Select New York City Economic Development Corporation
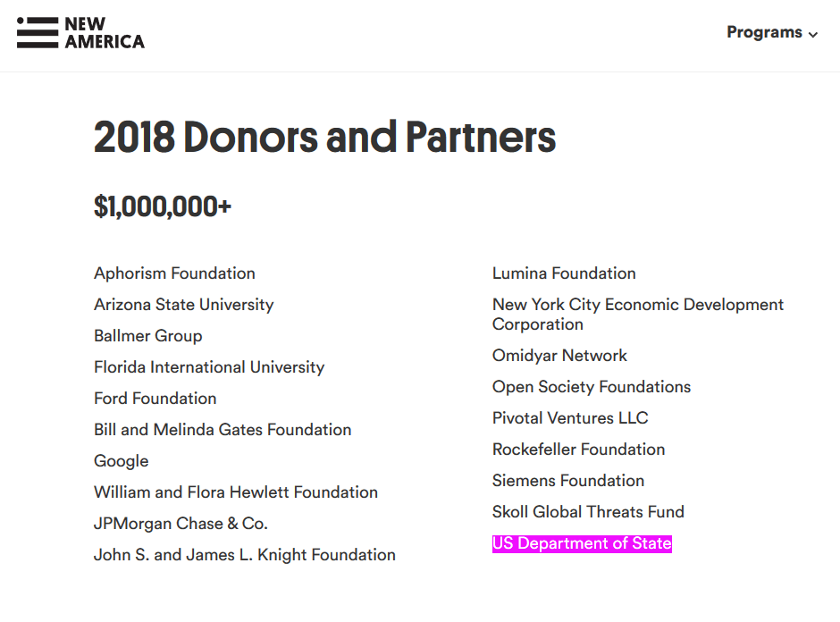The width and height of the screenshot is (840, 622). (x=637, y=314)
